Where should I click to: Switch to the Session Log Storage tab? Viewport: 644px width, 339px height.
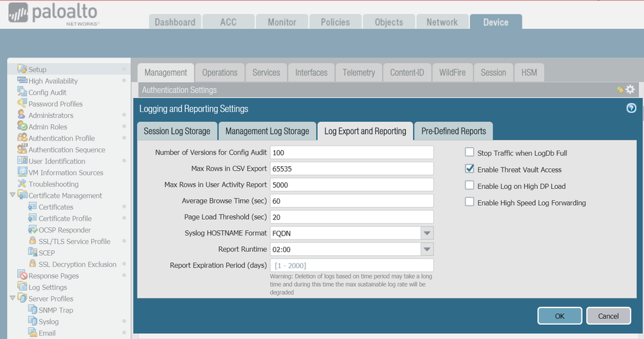click(x=177, y=131)
